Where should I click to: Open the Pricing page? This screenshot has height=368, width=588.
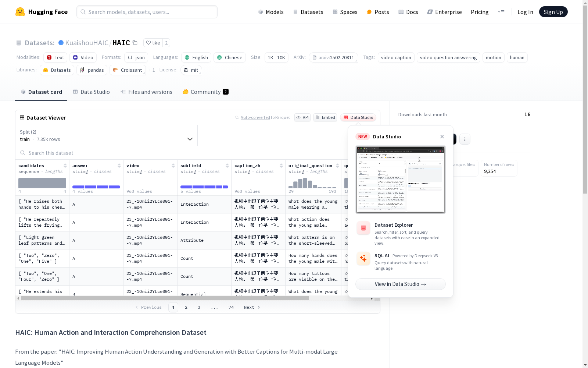480,12
